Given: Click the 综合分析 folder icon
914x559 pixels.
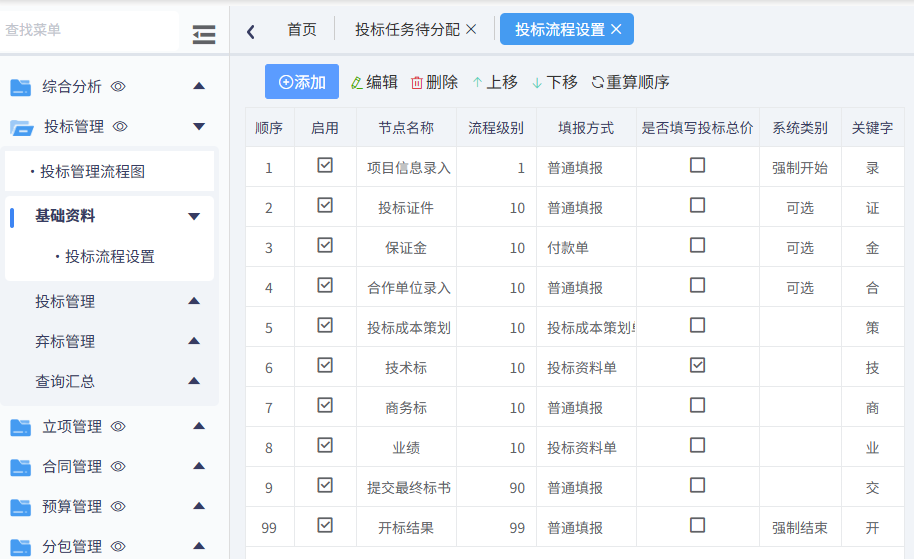Looking at the screenshot, I should (21, 87).
